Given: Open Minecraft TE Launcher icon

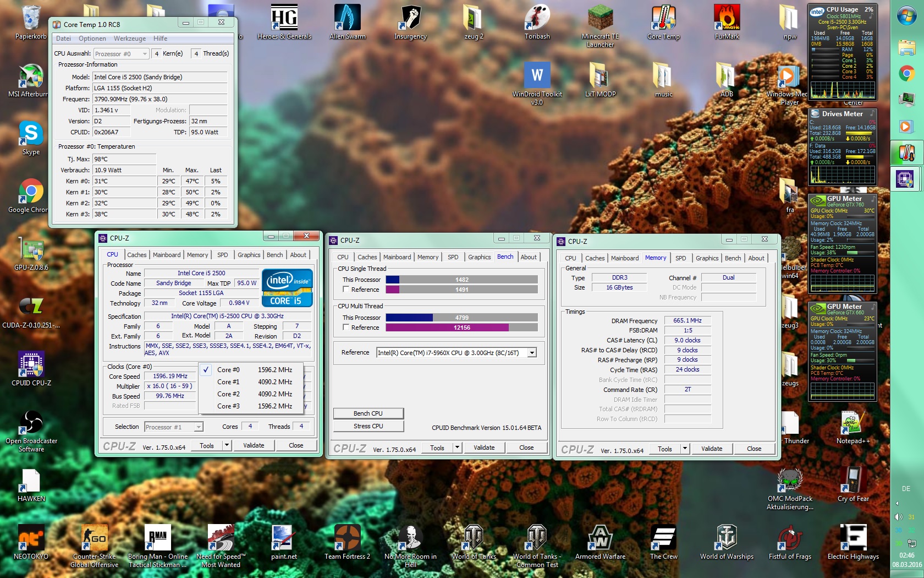Looking at the screenshot, I should point(600,26).
